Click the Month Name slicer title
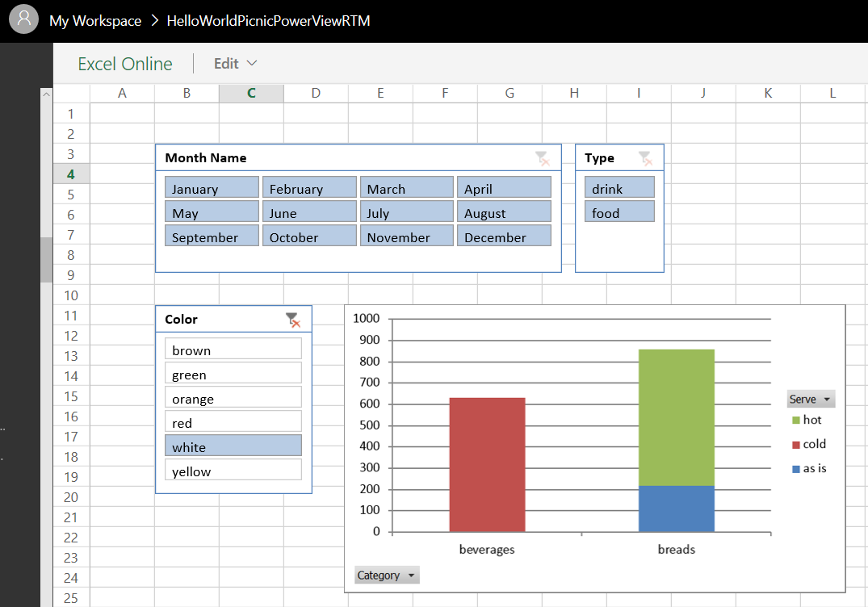Viewport: 868px width, 607px height. pyautogui.click(x=205, y=158)
